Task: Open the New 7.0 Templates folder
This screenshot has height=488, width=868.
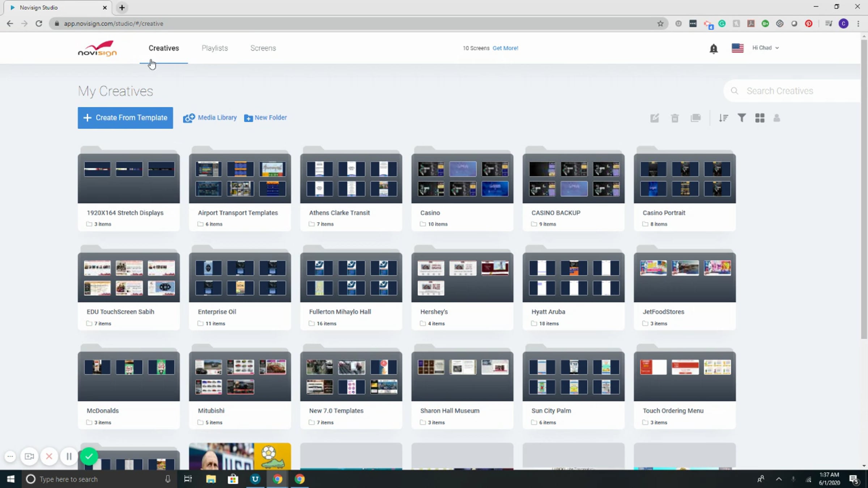Action: tap(351, 386)
